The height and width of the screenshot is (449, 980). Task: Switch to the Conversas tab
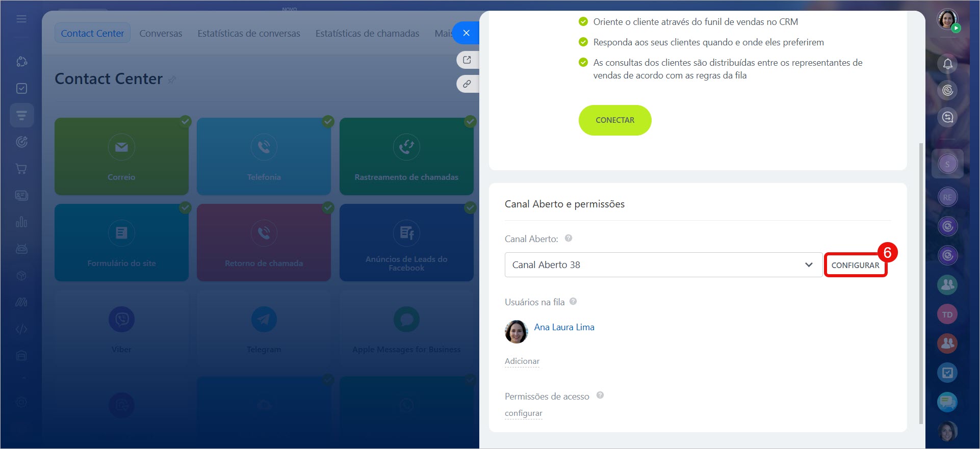click(161, 33)
